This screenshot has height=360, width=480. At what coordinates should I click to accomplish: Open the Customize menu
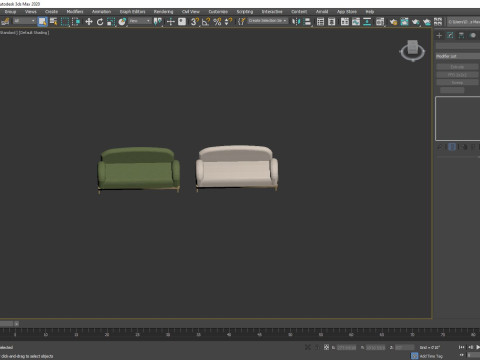218,12
